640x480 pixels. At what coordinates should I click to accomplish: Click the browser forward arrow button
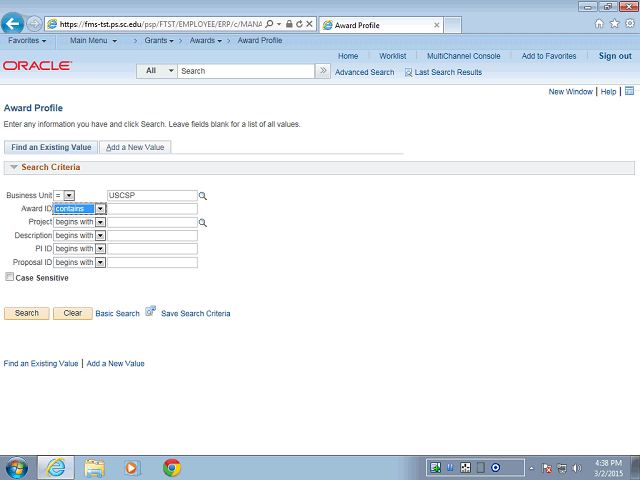tap(34, 24)
